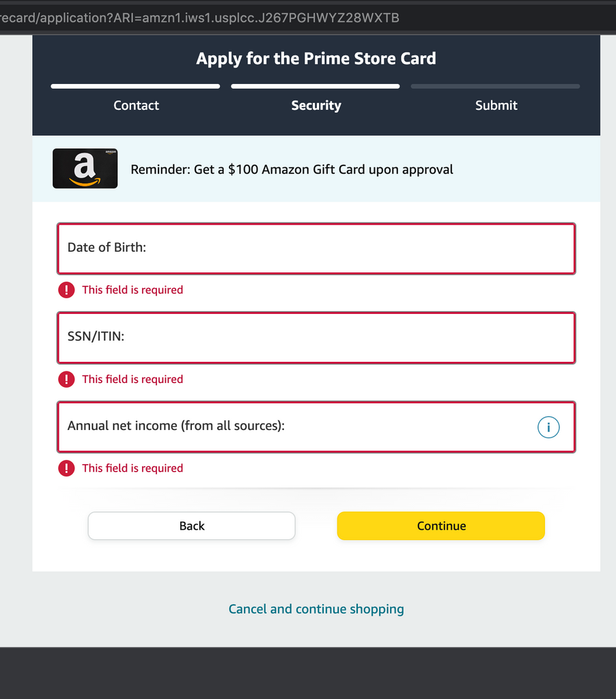Click the Contact progress bar segment
This screenshot has width=616, height=699.
pyautogui.click(x=135, y=87)
